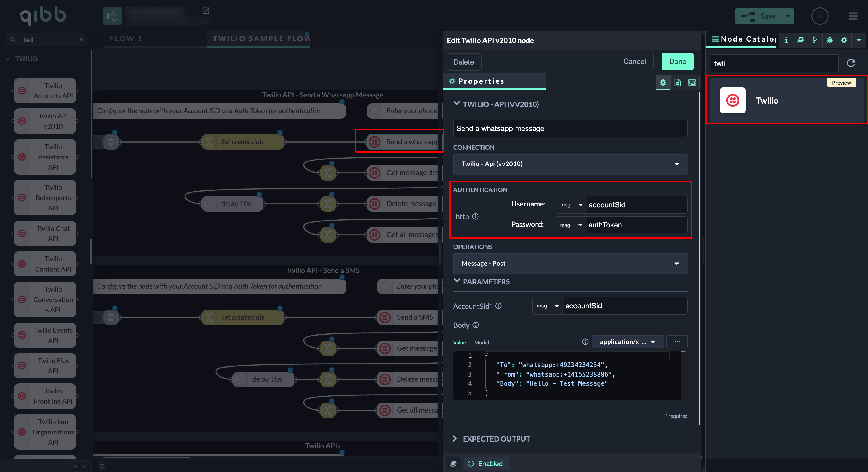This screenshot has width=868, height=472.
Task: Click the hamburger main menu icon
Action: tap(853, 16)
